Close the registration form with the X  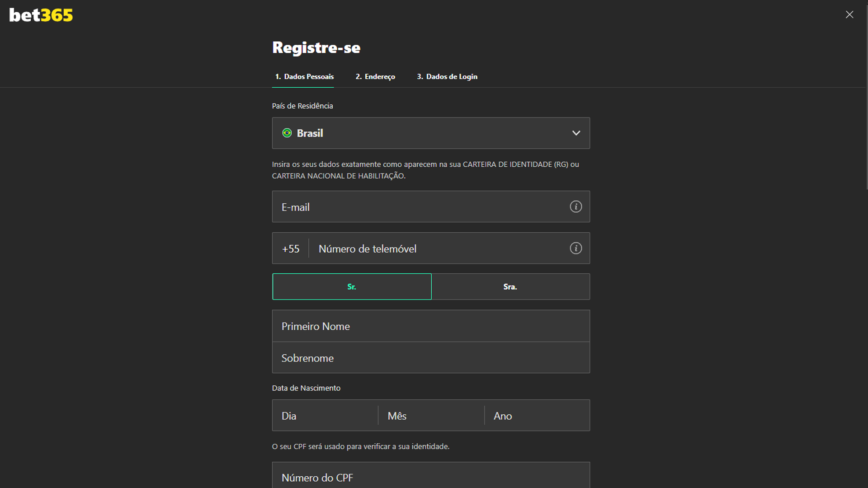pyautogui.click(x=849, y=14)
